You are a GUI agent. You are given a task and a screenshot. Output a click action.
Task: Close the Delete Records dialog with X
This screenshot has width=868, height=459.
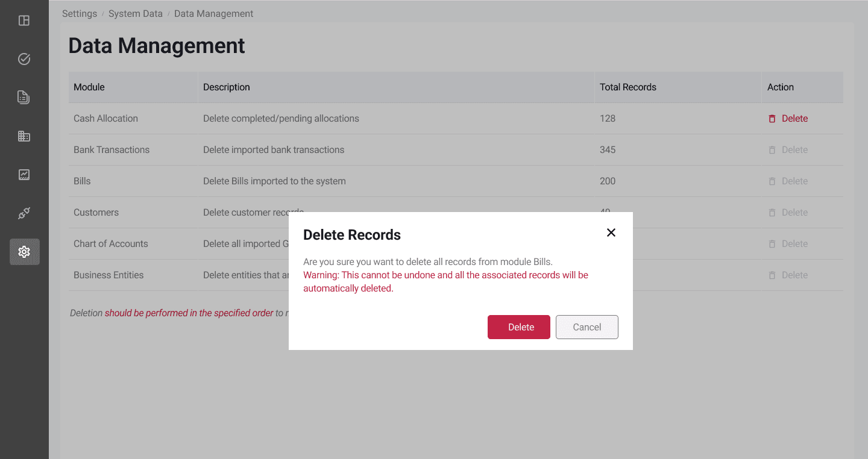[611, 233]
